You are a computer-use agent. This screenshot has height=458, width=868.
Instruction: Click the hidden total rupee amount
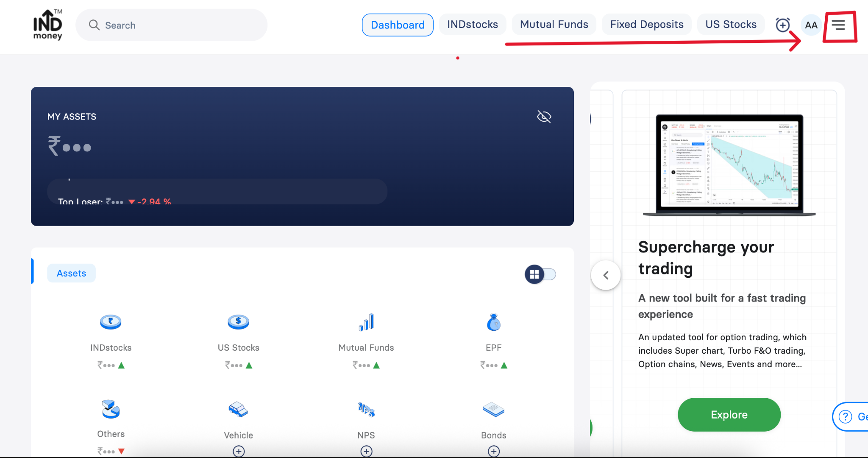point(69,146)
